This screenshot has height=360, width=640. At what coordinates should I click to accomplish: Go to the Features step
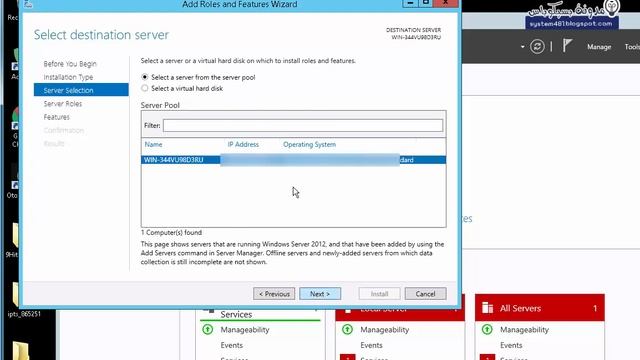(x=57, y=117)
